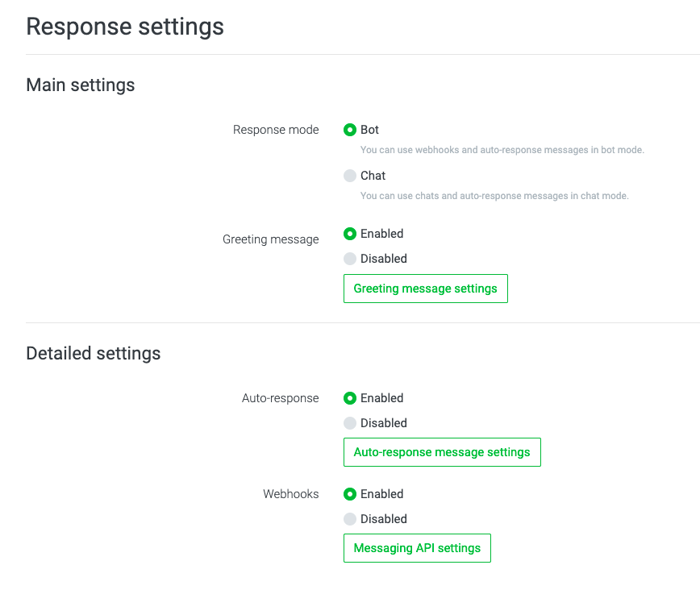700x590 pixels.
Task: Disable the Webhooks option
Action: [350, 519]
